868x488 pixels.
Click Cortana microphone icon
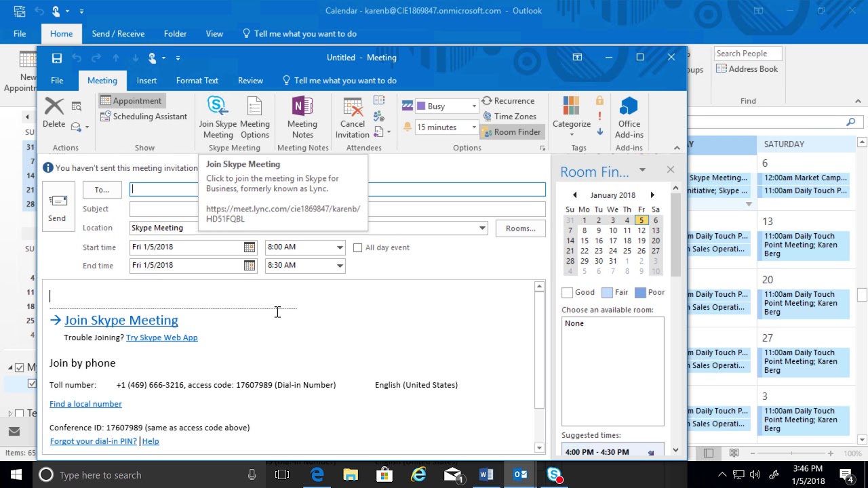pos(252,475)
